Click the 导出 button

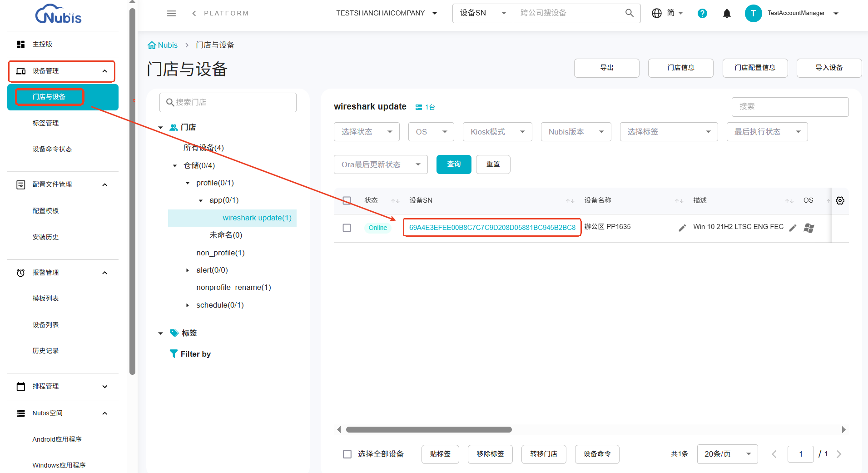(607, 68)
